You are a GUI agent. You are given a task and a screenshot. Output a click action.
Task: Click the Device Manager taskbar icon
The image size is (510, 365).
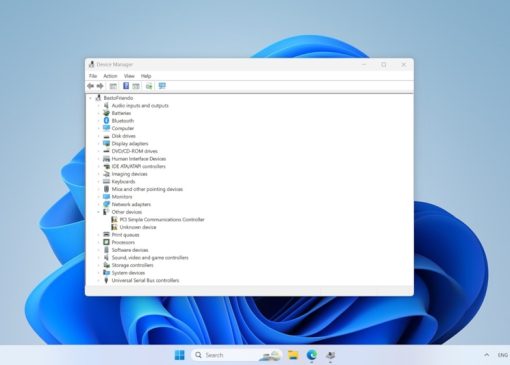tap(331, 355)
